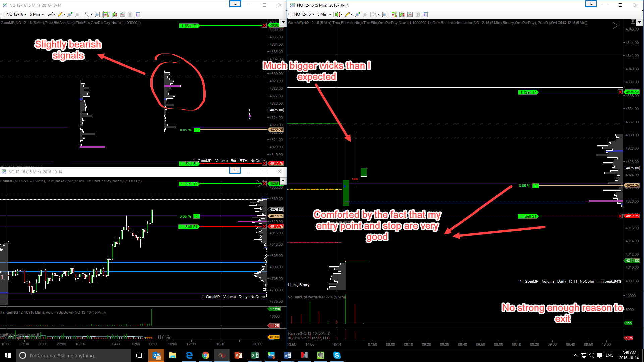Select Sell T1 order label in 15 Min chart
This screenshot has height=362, width=644.
[189, 184]
